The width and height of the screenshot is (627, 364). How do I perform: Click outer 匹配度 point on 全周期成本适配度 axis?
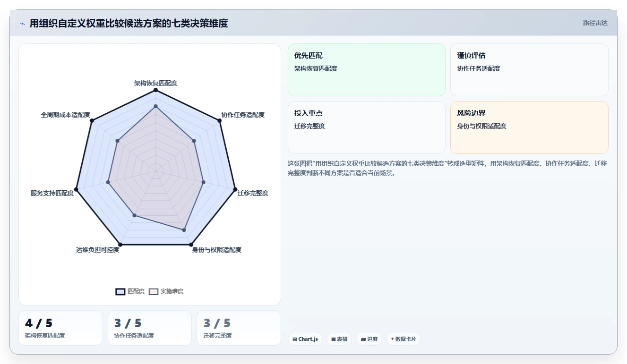[92, 121]
